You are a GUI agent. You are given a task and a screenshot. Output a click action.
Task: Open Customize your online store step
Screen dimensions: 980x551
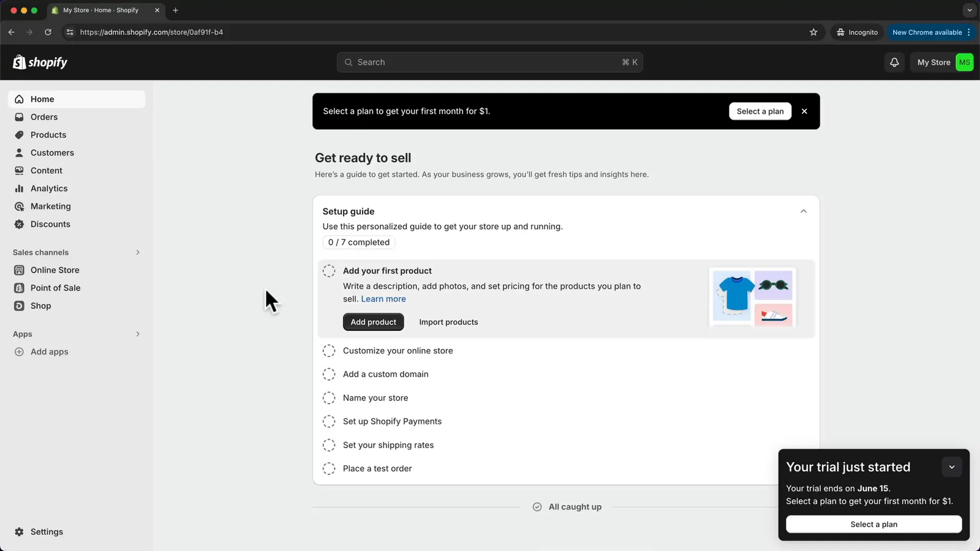(x=398, y=351)
